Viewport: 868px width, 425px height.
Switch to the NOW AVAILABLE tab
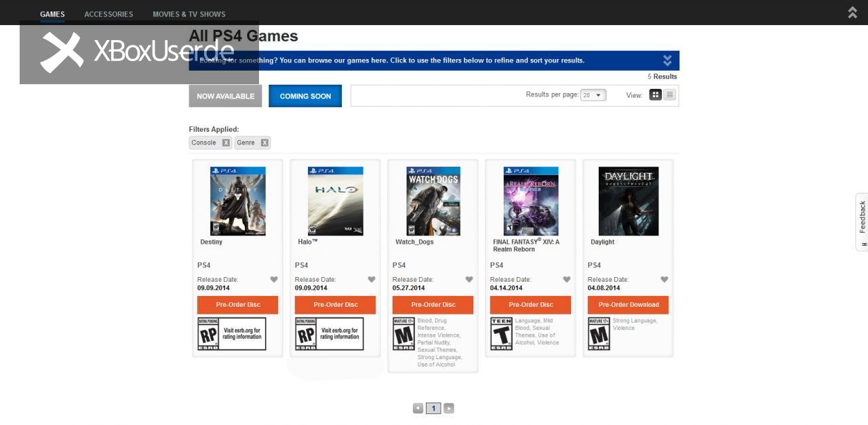[225, 96]
